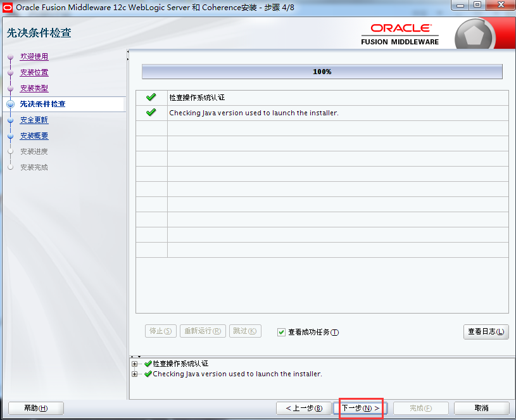The image size is (516, 420).
Task: Expand the Checking Java version tree node
Action: click(x=135, y=374)
